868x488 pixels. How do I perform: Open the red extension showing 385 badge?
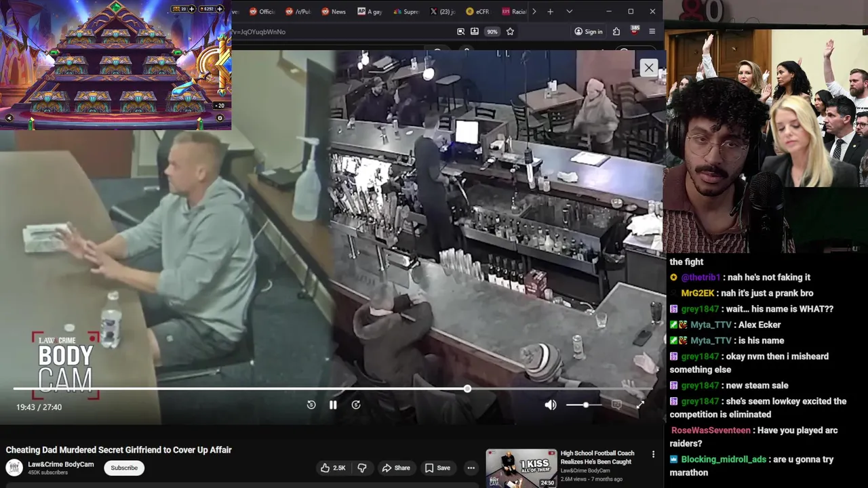click(634, 30)
